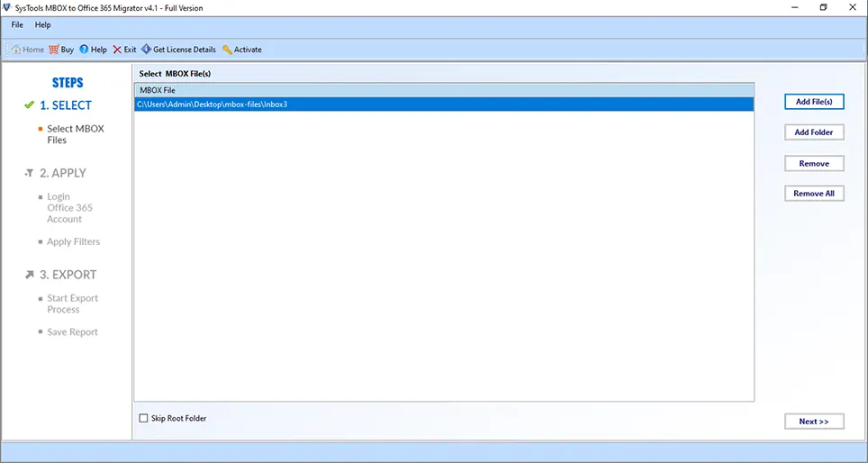The width and height of the screenshot is (868, 463).
Task: Click the green checkmark next to 1. SELECT
Action: (30, 104)
